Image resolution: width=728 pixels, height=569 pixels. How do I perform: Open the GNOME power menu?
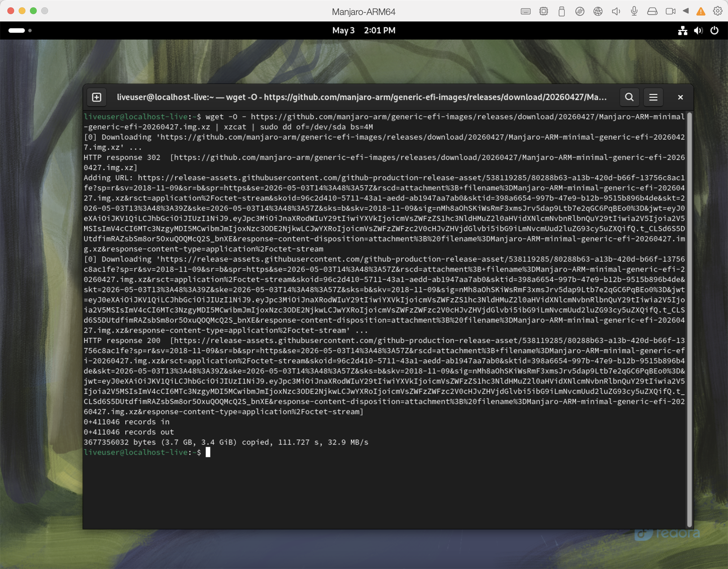[714, 31]
